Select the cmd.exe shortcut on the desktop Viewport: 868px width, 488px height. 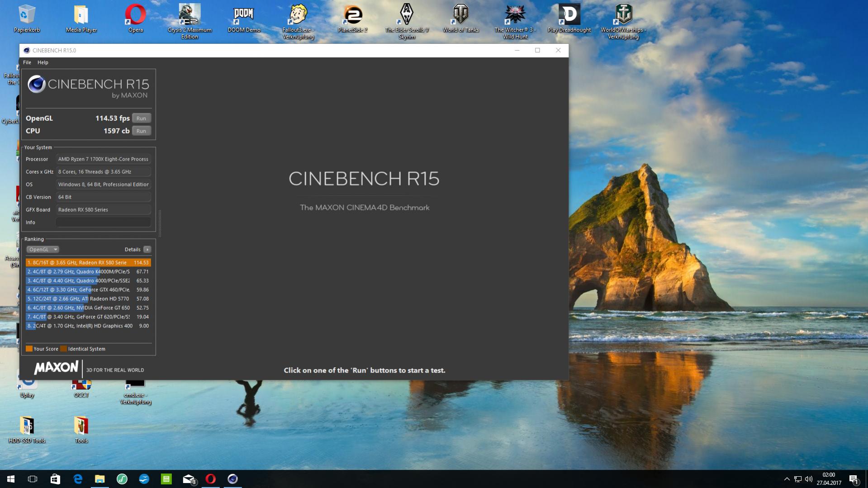click(135, 392)
